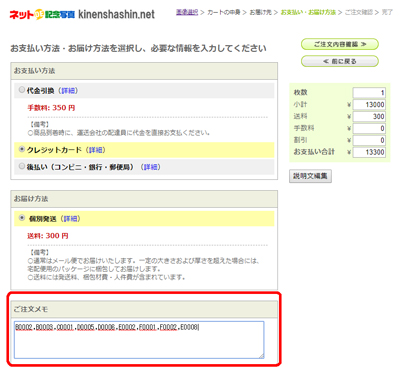Click the お届け方法 section header
Image resolution: width=400 pixels, height=368 pixels.
click(x=144, y=199)
